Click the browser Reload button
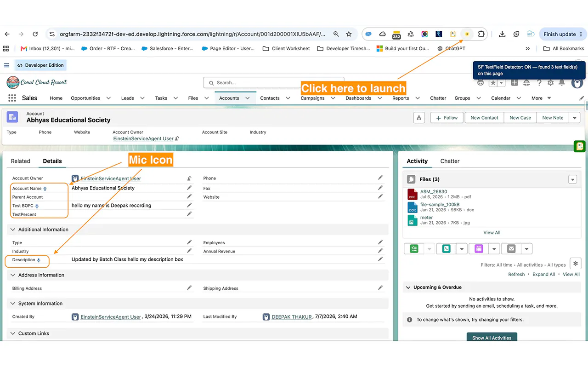The width and height of the screenshot is (588, 368). coord(35,34)
